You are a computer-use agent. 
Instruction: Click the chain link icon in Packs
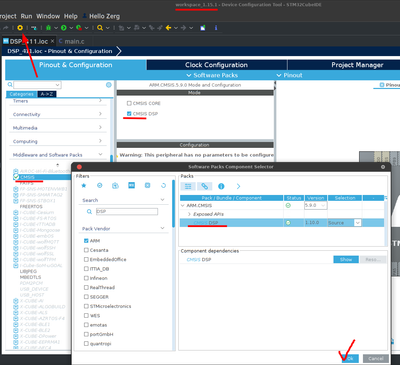point(204,186)
